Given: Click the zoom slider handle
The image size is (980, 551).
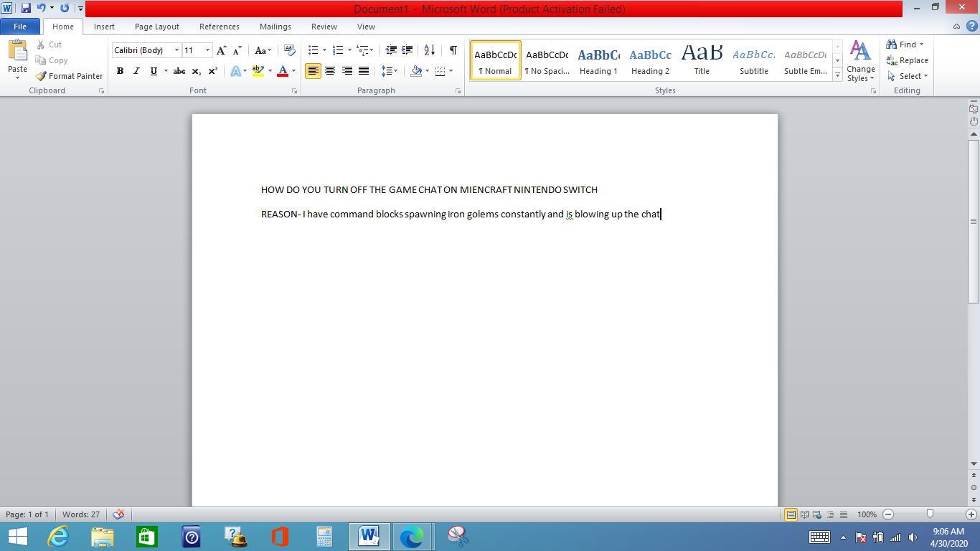Looking at the screenshot, I should [x=930, y=514].
